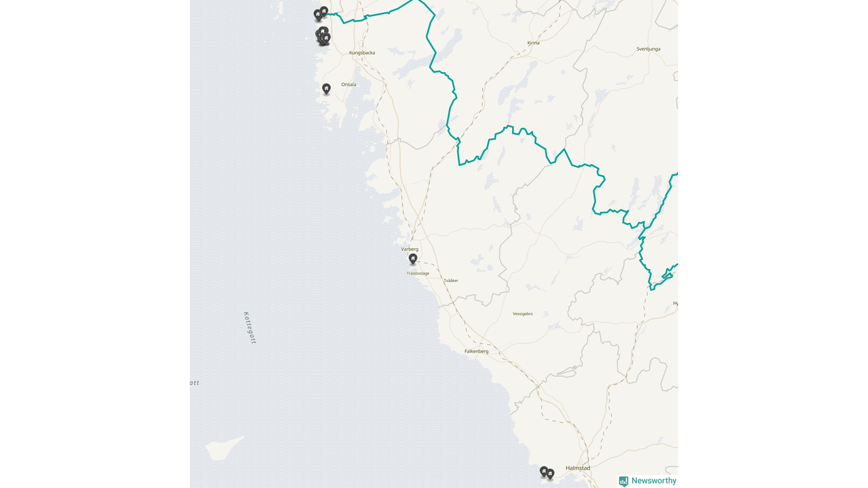Click the left house marker near Halmstad
Viewport: 868px width, 488px height.
pos(544,471)
